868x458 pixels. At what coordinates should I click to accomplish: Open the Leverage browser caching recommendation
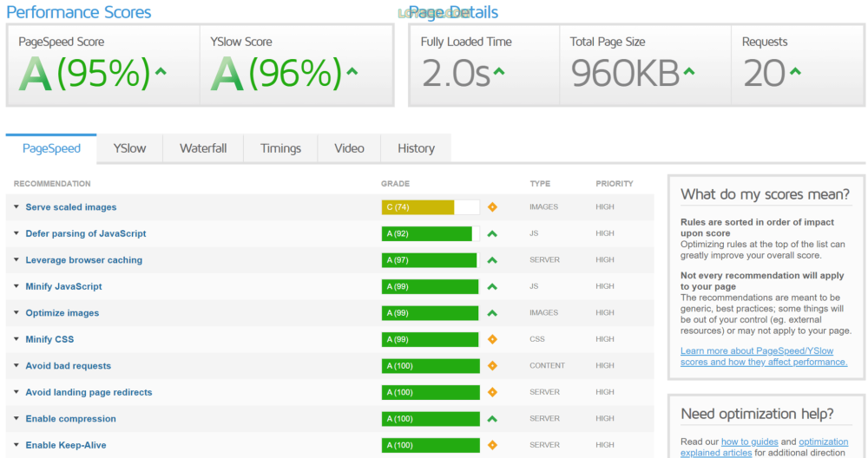(83, 260)
